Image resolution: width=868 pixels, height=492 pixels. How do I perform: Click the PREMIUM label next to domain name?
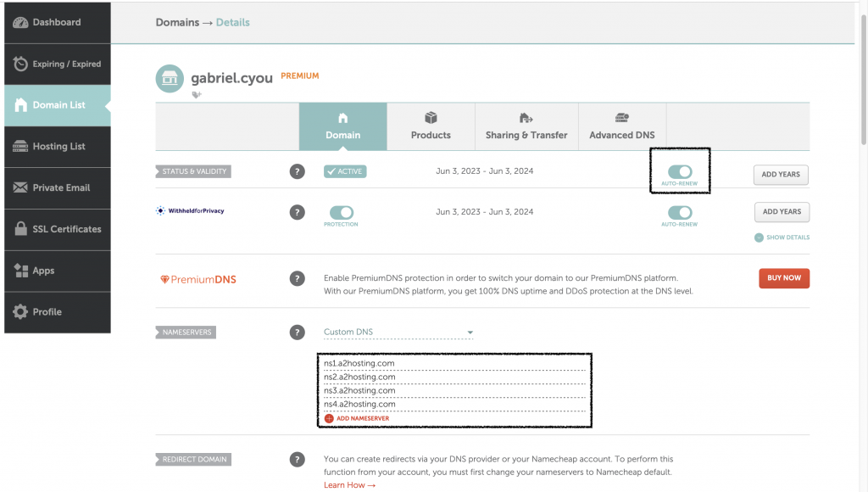pos(299,75)
